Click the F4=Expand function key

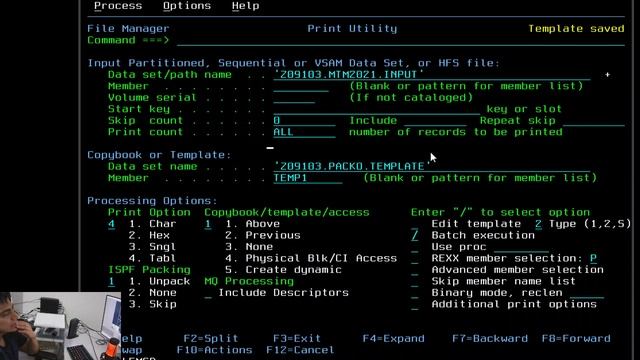coord(393,338)
